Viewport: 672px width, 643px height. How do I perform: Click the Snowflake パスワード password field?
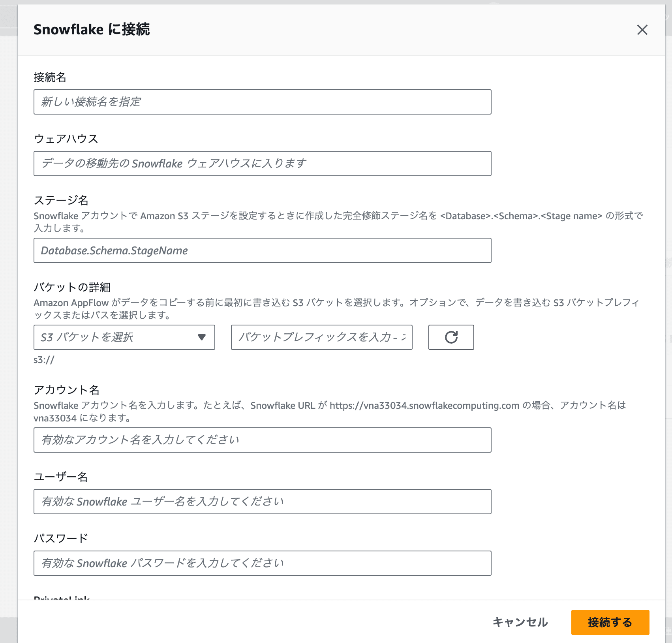tap(263, 563)
